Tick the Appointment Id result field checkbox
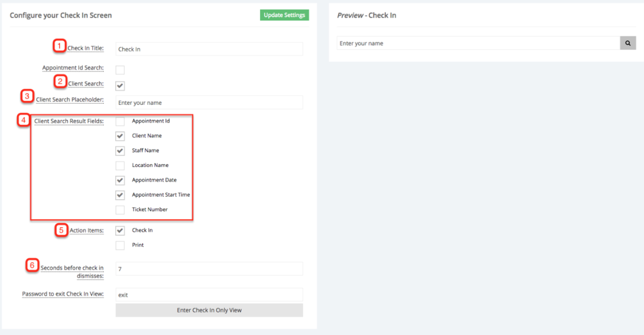The image size is (644, 335). (x=120, y=121)
